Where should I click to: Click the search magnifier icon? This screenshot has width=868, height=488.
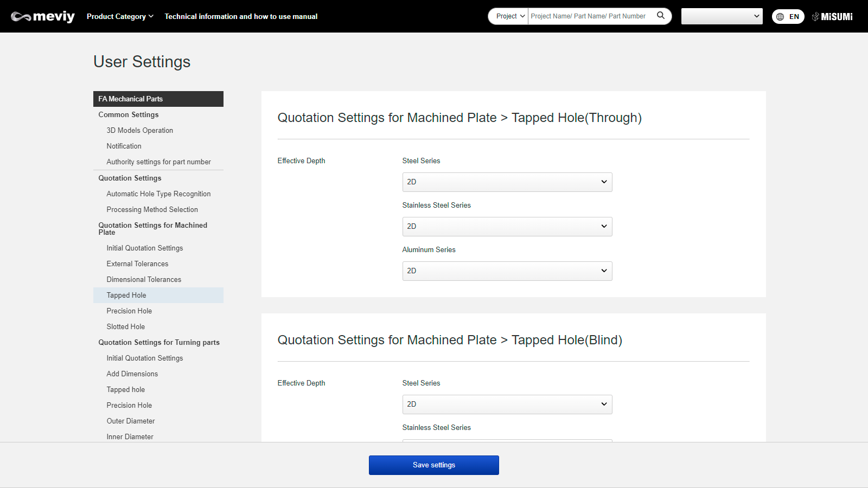coord(660,16)
